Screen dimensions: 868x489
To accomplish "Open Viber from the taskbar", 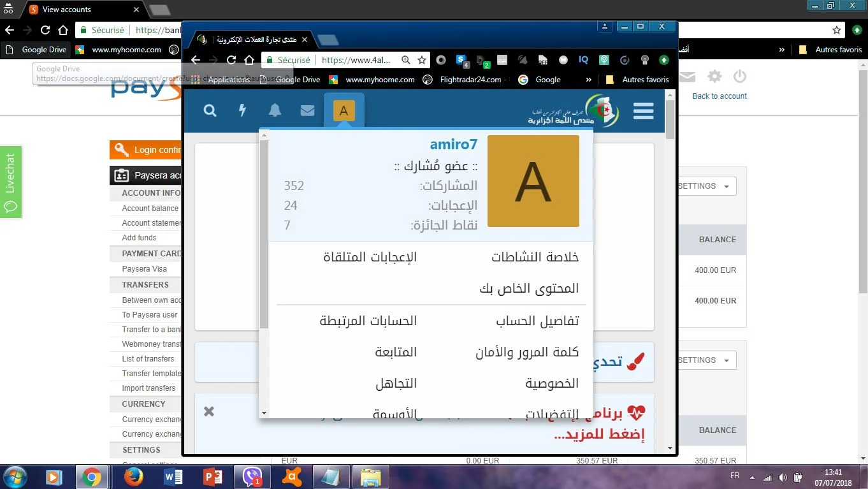I will point(252,476).
